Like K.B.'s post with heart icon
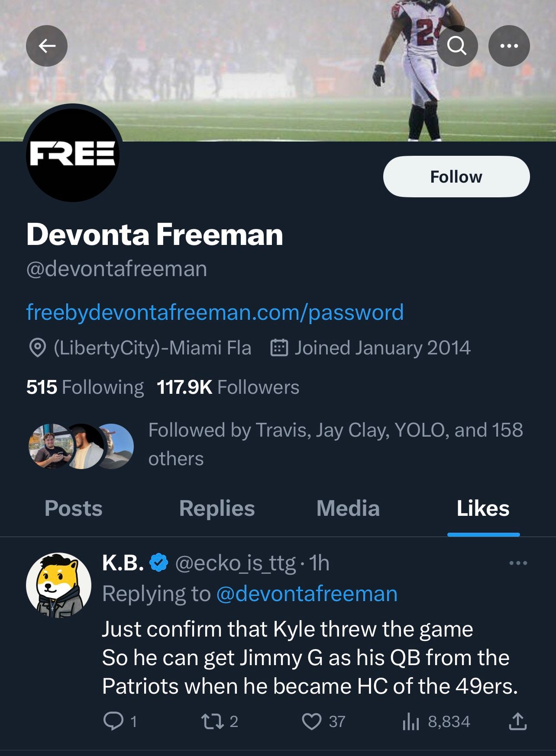This screenshot has width=556, height=756. click(311, 721)
